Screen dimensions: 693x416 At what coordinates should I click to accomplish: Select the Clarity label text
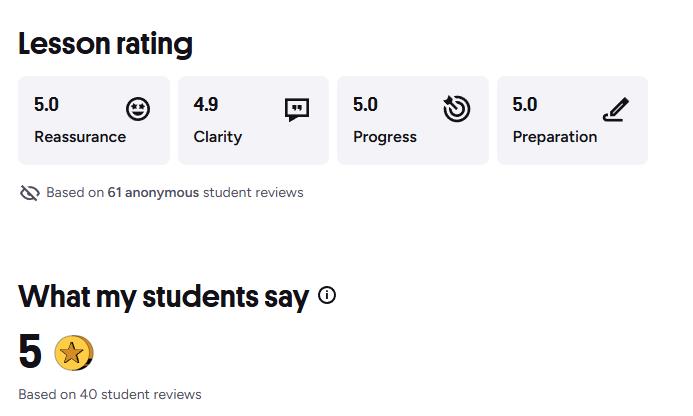218,137
